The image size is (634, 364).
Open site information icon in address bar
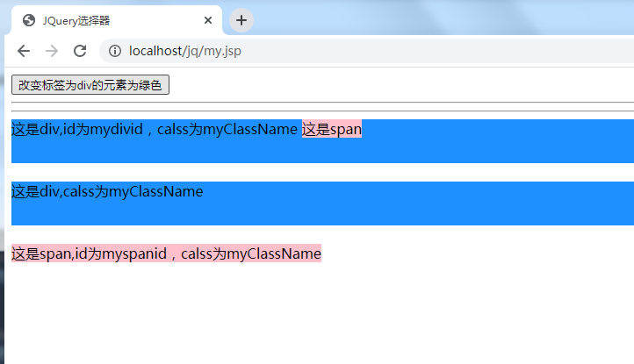(x=115, y=51)
